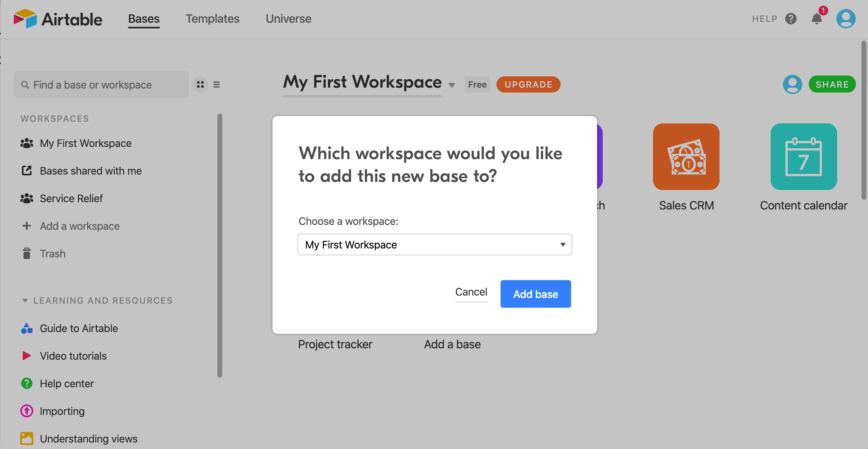The width and height of the screenshot is (868, 449).
Task: Click workspace collaborator avatar near Share
Action: (792, 84)
